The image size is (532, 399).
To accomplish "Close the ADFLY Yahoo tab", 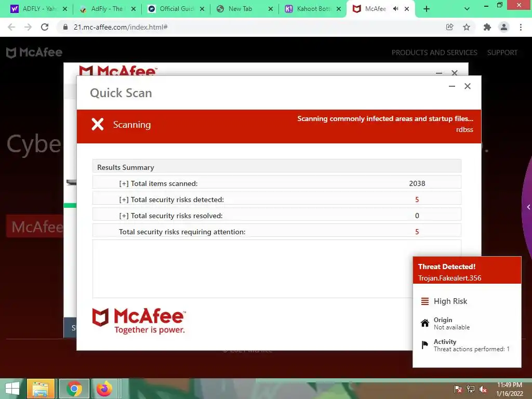I will [x=65, y=9].
